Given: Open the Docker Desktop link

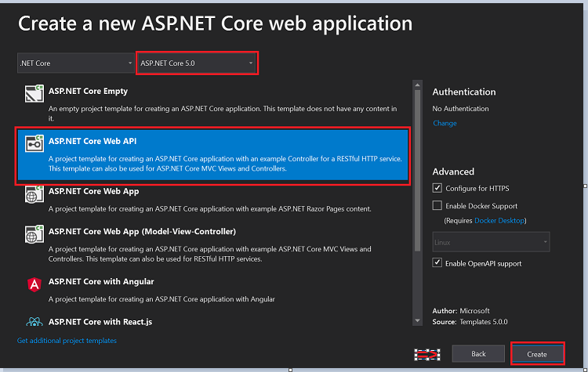Looking at the screenshot, I should [x=499, y=221].
